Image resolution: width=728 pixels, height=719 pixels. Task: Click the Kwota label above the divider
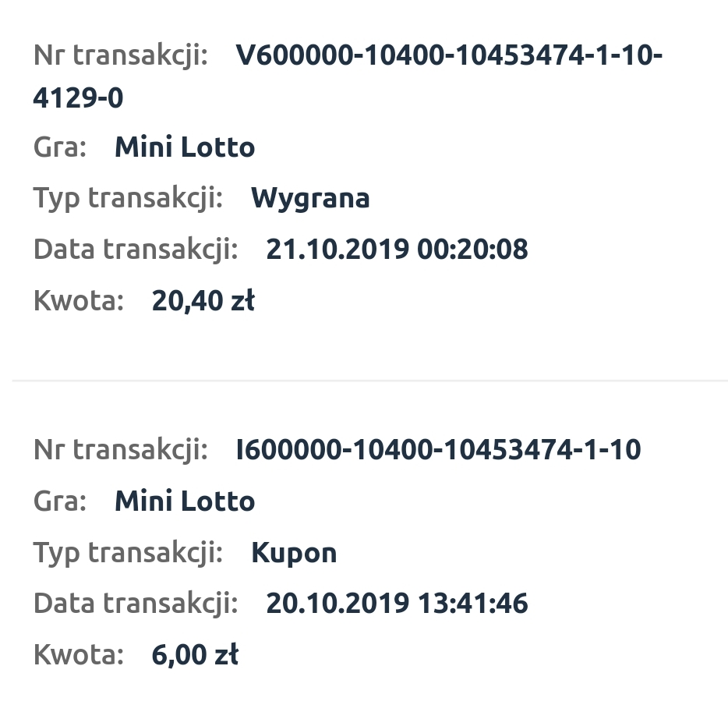click(79, 301)
